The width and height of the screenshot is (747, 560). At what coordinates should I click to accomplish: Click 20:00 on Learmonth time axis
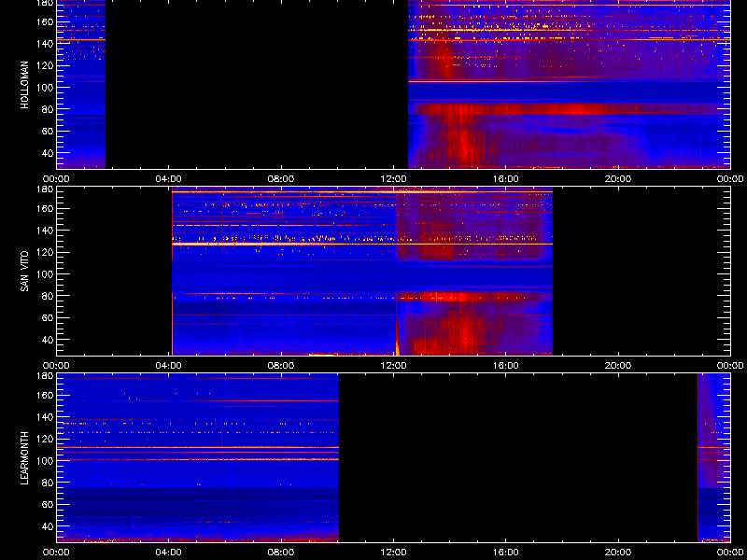[618, 553]
